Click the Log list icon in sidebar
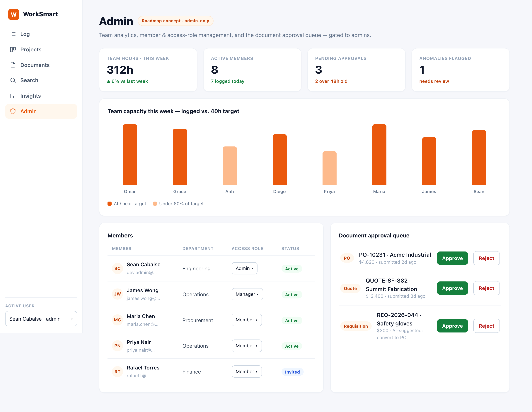 13,34
